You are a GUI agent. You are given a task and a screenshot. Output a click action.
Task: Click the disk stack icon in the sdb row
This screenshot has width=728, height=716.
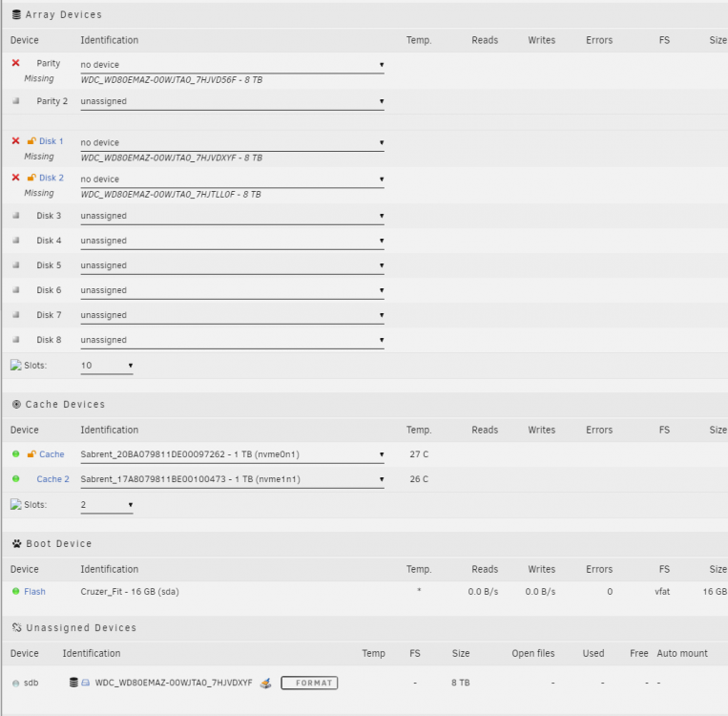pos(73,682)
